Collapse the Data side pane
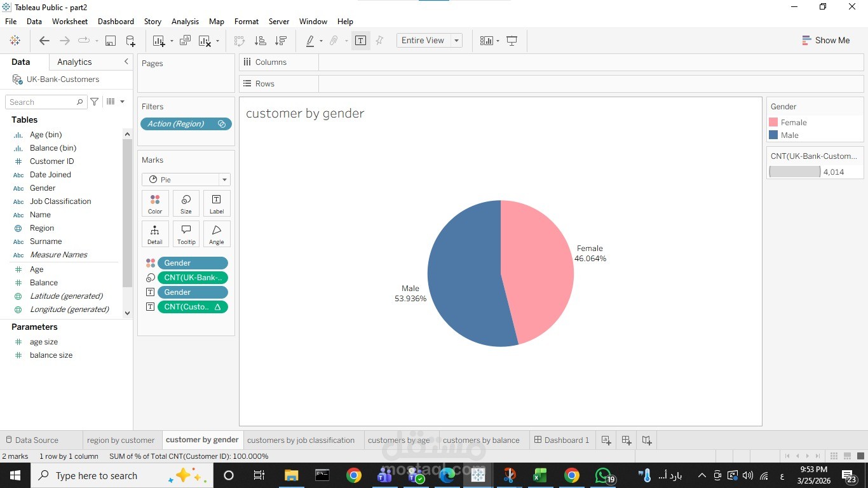The height and width of the screenshot is (488, 868). click(126, 62)
